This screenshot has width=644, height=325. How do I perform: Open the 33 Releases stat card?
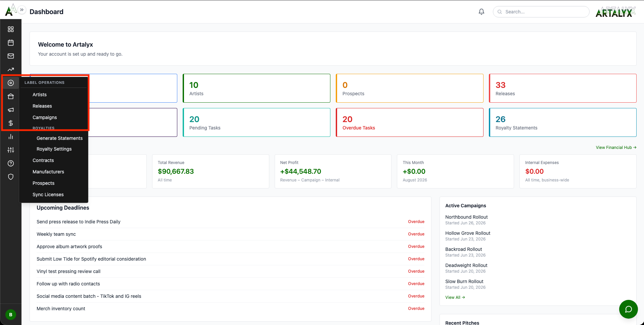(x=563, y=88)
